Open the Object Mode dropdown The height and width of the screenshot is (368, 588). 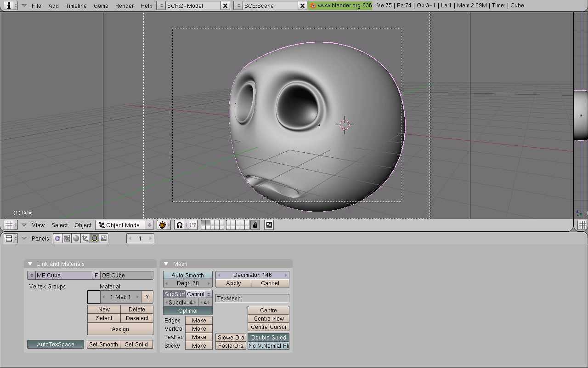124,225
